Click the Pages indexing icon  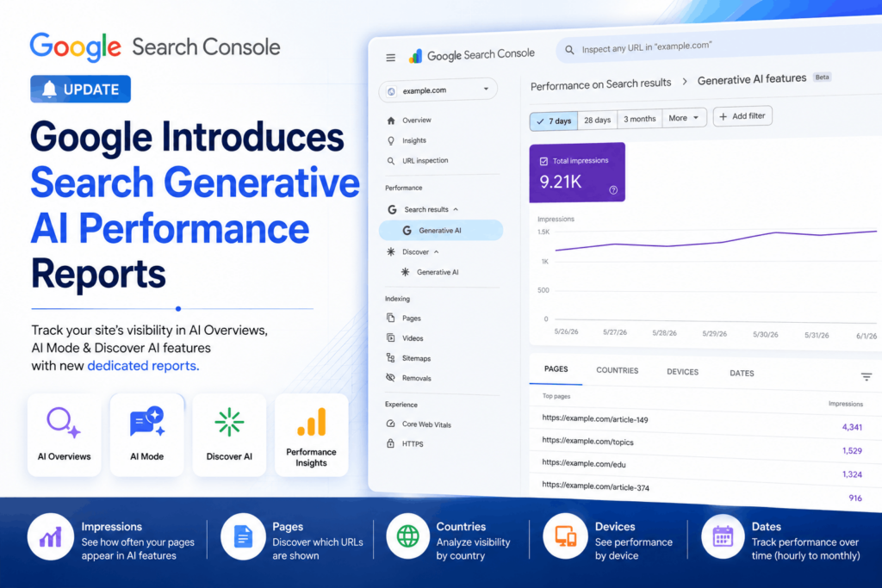coord(390,318)
